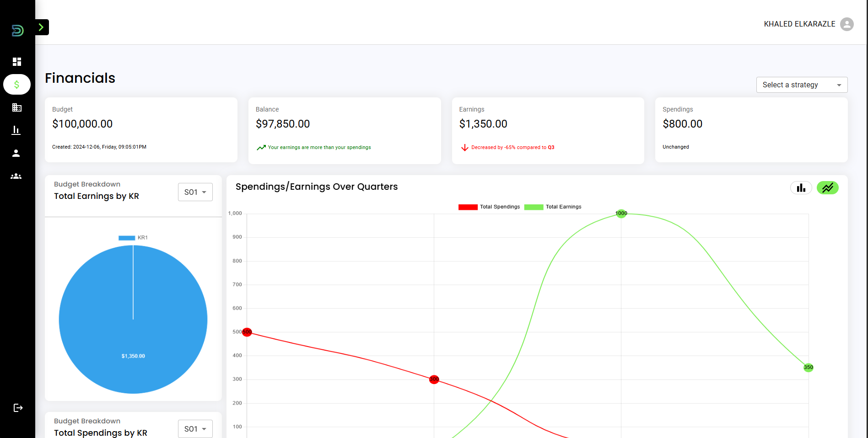Open the bar chart analytics icon in the sidebar
This screenshot has height=438, width=868.
16,130
